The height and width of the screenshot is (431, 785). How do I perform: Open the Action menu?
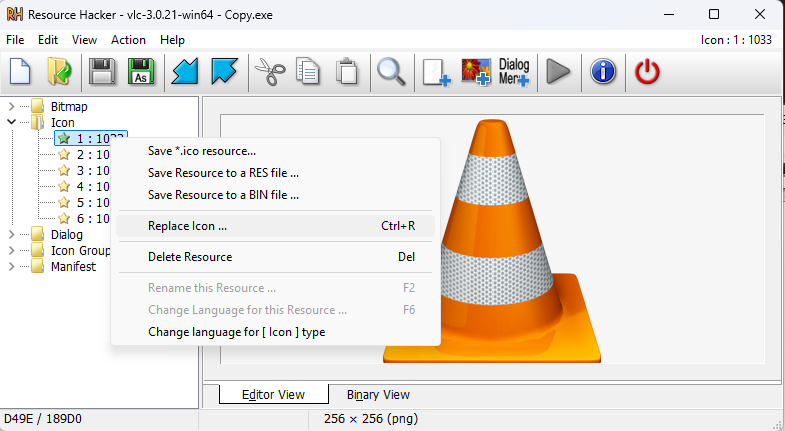[x=128, y=40]
